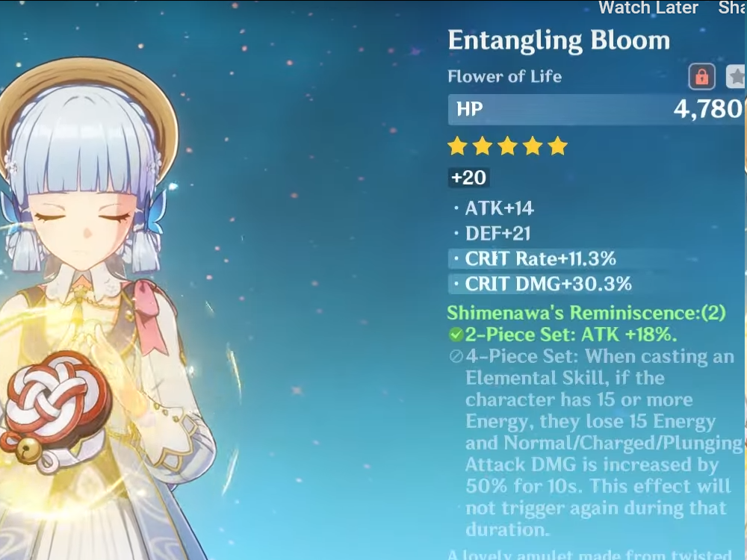Image resolution: width=747 pixels, height=560 pixels.
Task: Select the HP main stat bar
Action: [597, 110]
